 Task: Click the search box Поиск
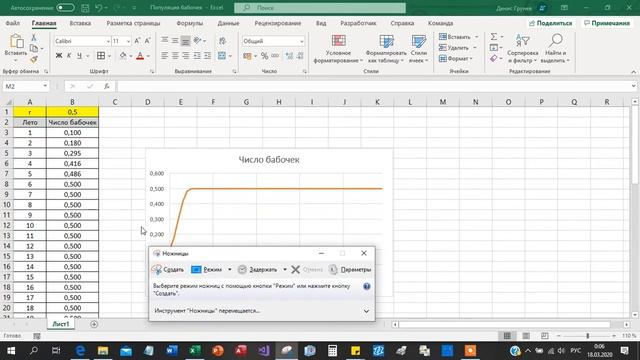(x=320, y=8)
